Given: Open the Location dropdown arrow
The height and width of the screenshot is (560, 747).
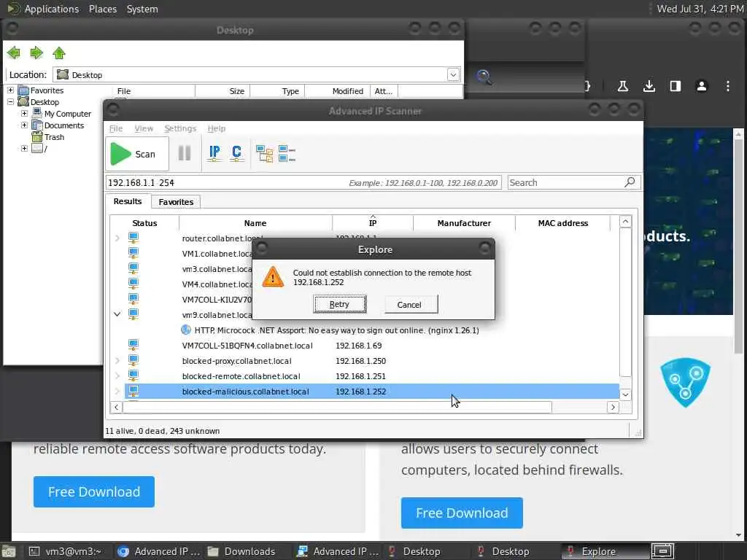Looking at the screenshot, I should click(x=453, y=75).
